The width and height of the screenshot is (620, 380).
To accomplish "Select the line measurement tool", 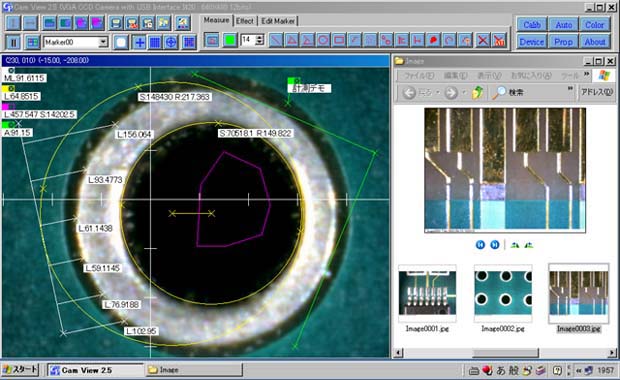I will coord(276,41).
